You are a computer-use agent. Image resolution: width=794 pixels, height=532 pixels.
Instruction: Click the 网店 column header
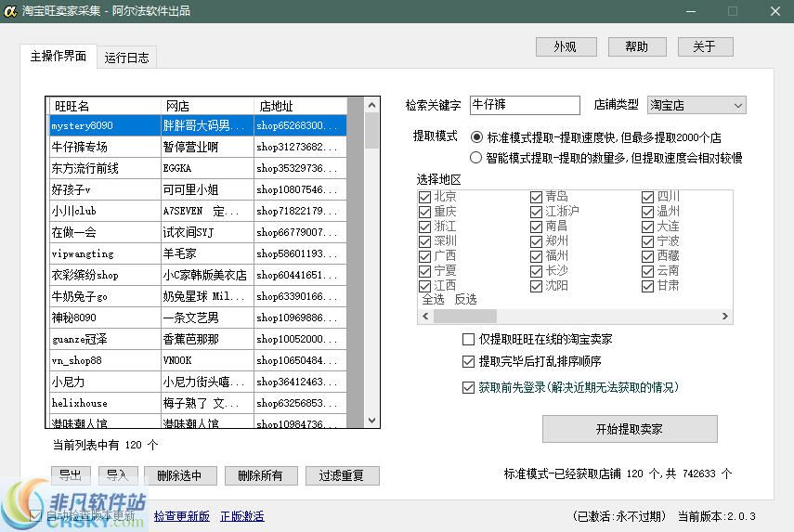(207, 106)
